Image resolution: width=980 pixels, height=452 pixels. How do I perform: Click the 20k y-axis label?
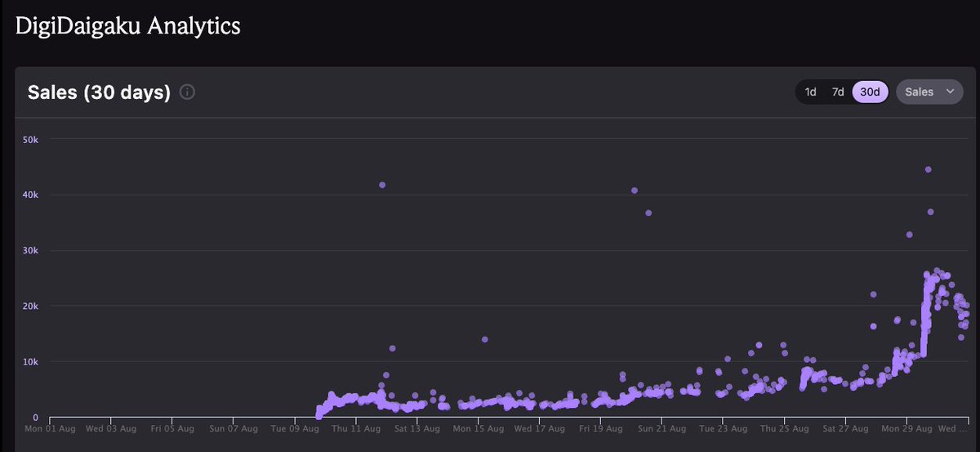coord(30,306)
